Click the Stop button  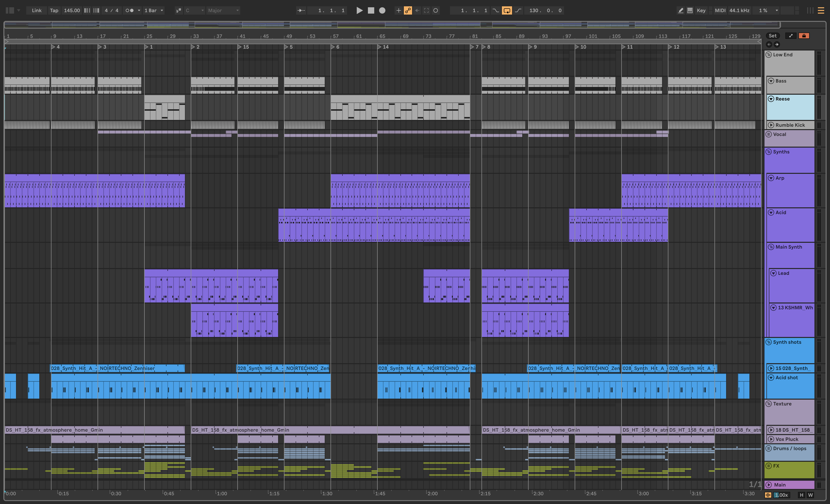click(371, 10)
